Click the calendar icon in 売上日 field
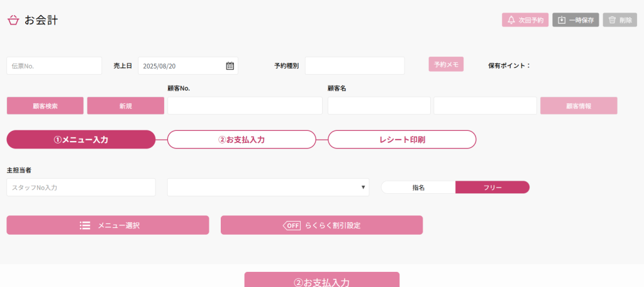 click(230, 66)
